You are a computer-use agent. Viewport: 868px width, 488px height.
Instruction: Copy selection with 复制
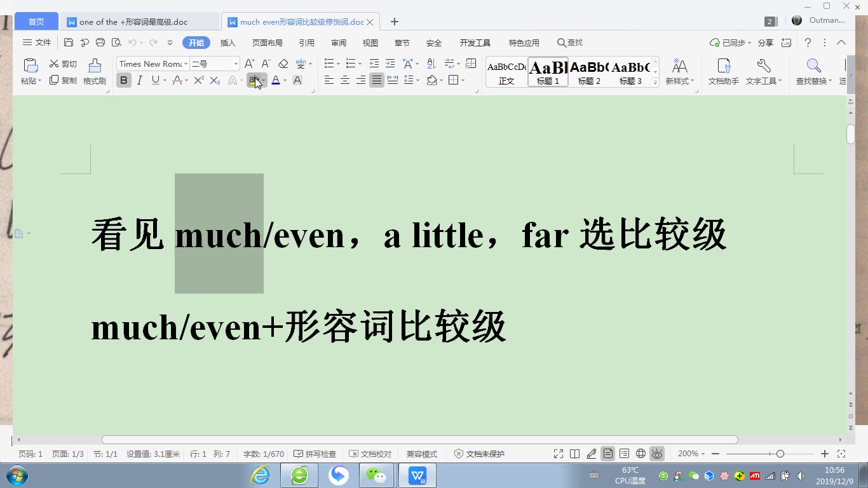coord(63,80)
